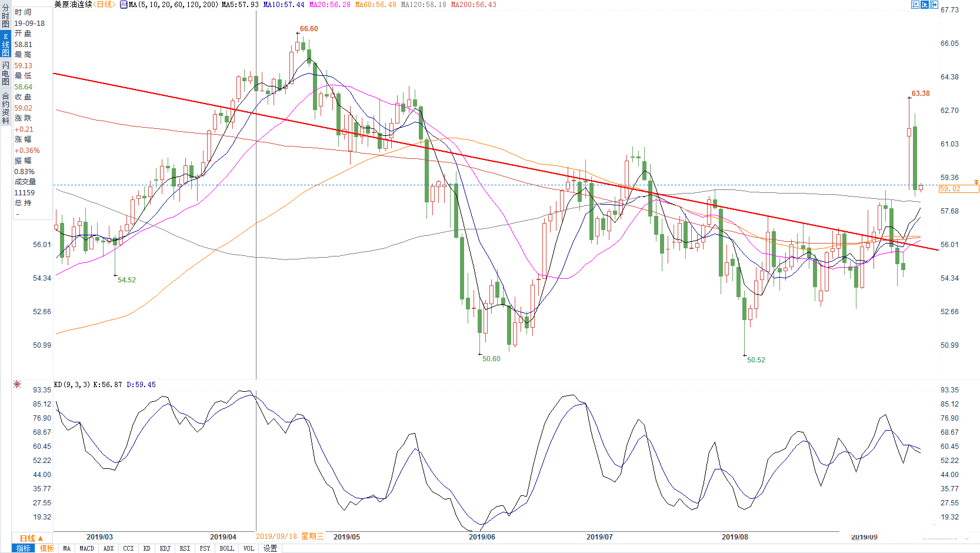Click the MA indicator chart icon
This screenshot has height=553, width=980.
[x=124, y=5]
